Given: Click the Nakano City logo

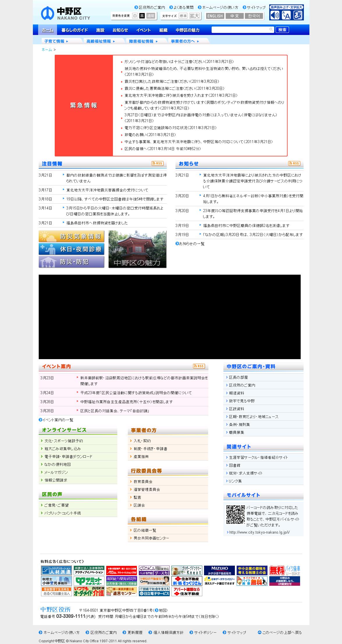Looking at the screenshot, I should pyautogui.click(x=65, y=13).
